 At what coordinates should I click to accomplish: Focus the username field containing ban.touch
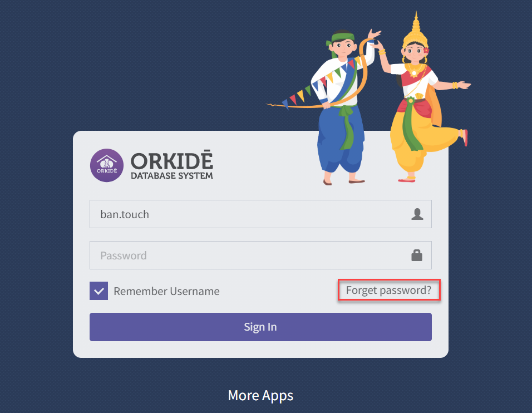point(260,214)
